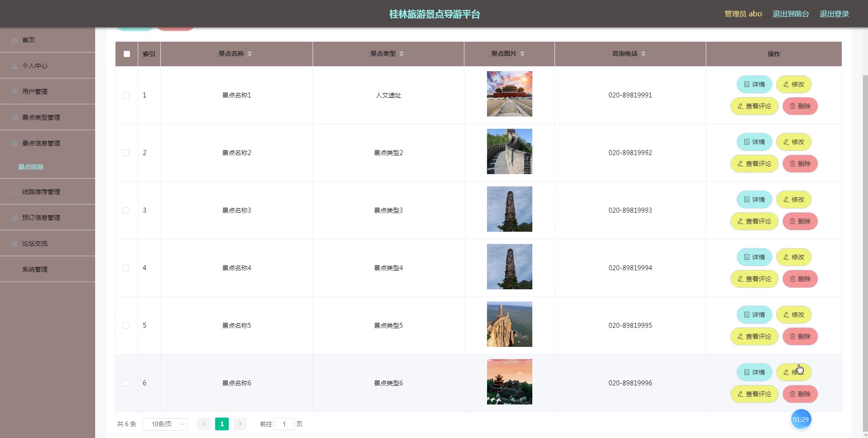Sort table by 景点图片 sort arrows
This screenshot has width=868, height=438.
522,54
